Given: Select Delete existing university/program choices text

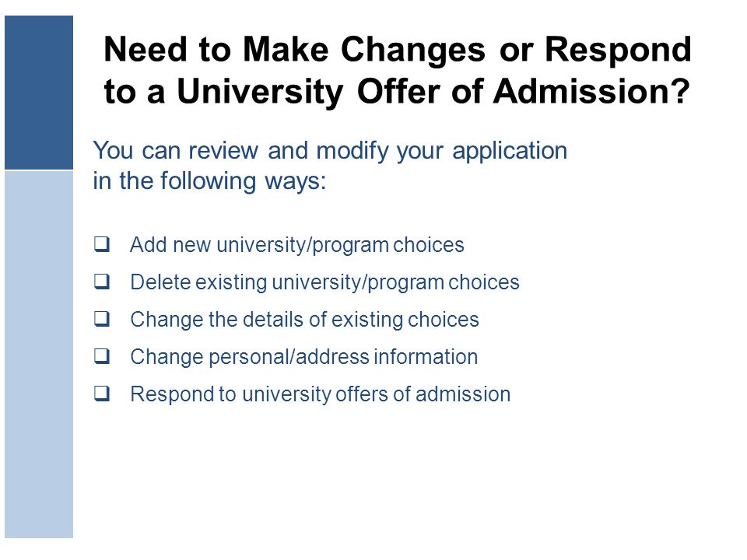Looking at the screenshot, I should click(x=324, y=282).
